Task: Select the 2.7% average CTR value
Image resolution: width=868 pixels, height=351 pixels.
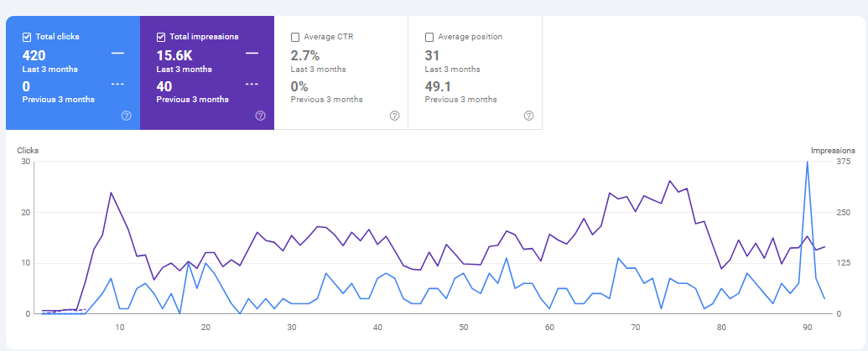Action: tap(305, 55)
